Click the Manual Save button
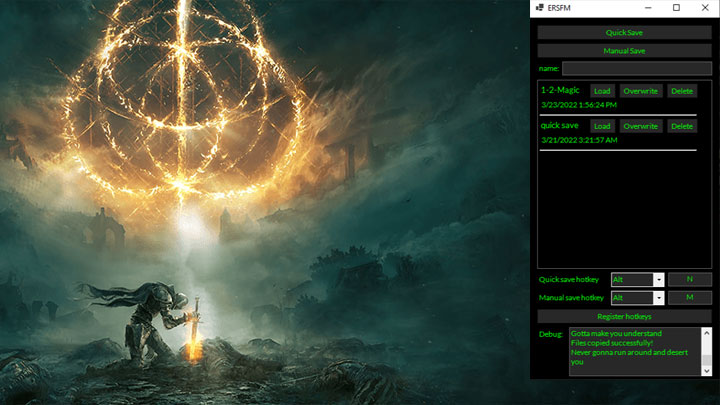This screenshot has height=405, width=720. (624, 51)
